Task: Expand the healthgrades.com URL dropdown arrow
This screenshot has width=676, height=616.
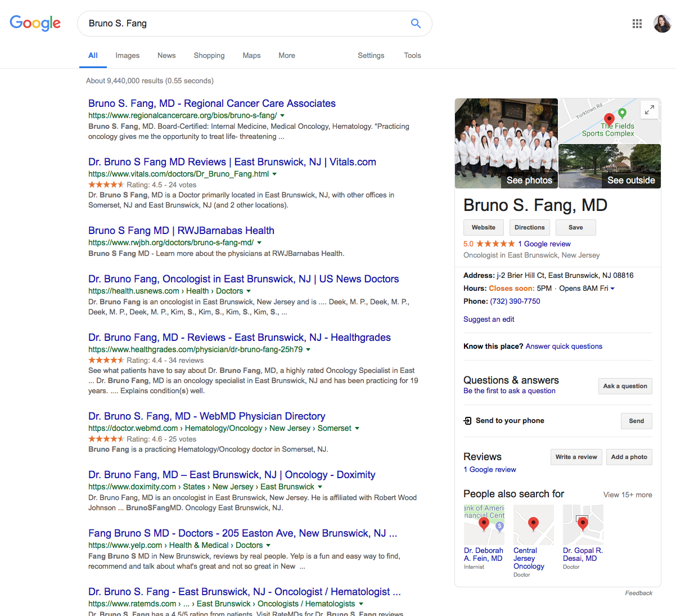Action: (x=308, y=349)
